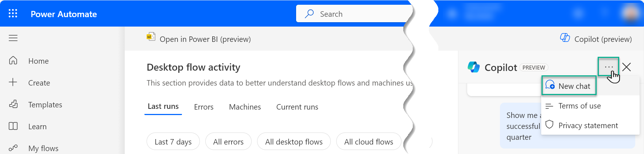Open Templates in the sidebar
Image resolution: width=644 pixels, height=154 pixels.
coord(45,105)
